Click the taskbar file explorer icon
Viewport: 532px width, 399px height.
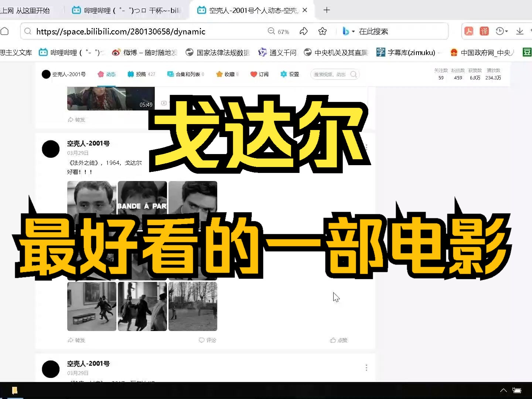tap(15, 391)
